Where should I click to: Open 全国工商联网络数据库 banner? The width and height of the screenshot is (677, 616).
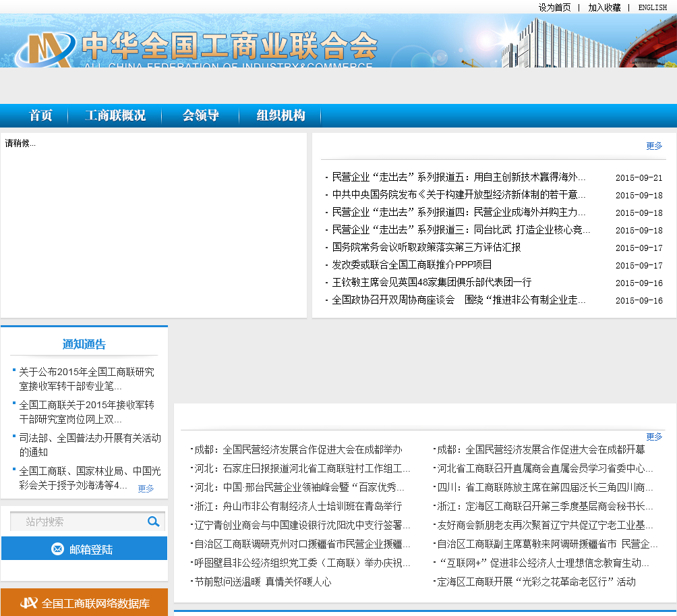point(84,603)
